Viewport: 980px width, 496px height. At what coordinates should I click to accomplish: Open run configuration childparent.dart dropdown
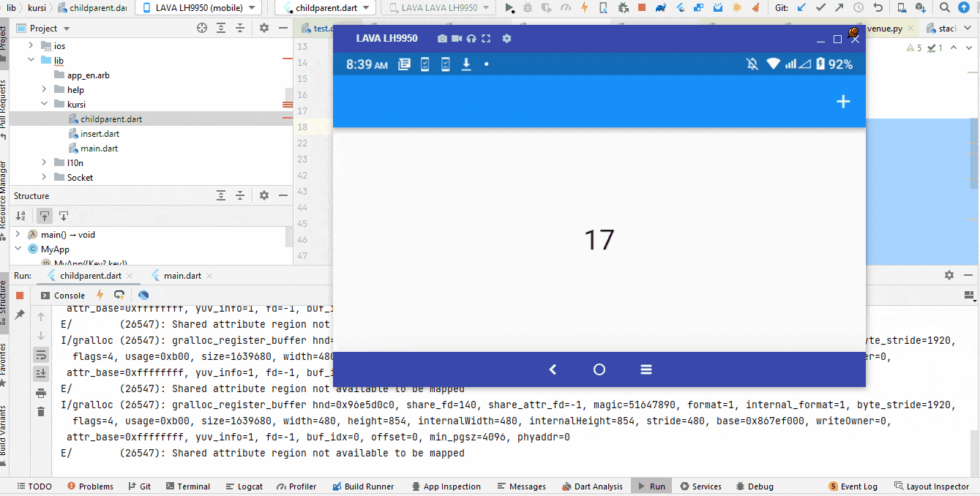pos(326,8)
